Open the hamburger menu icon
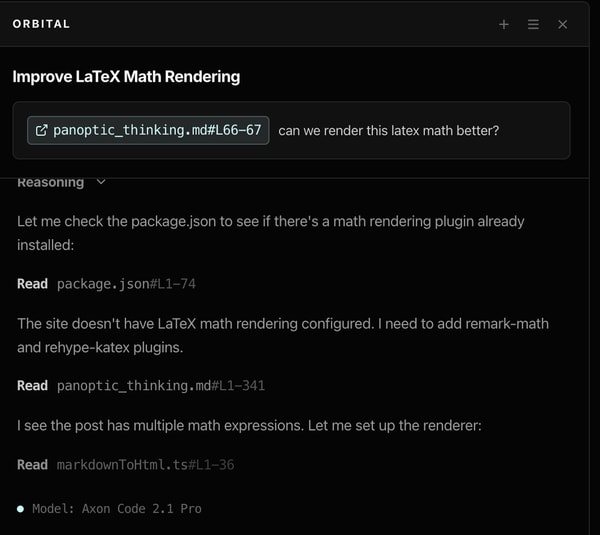Image resolution: width=600 pixels, height=535 pixels. click(x=533, y=24)
